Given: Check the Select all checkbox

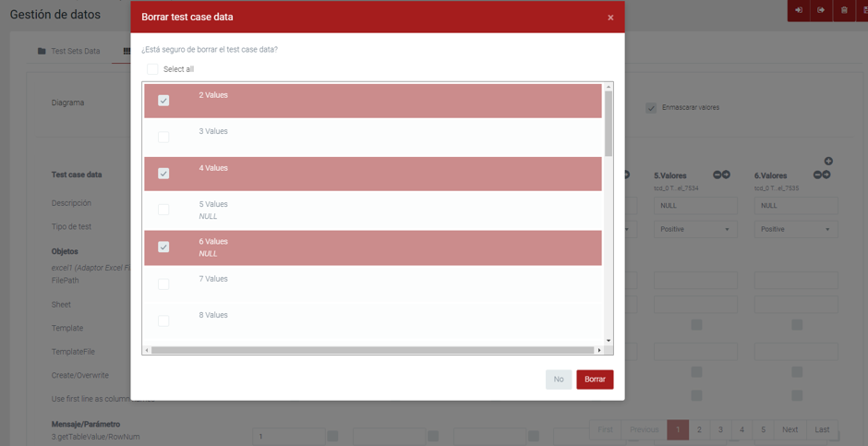Looking at the screenshot, I should (152, 69).
